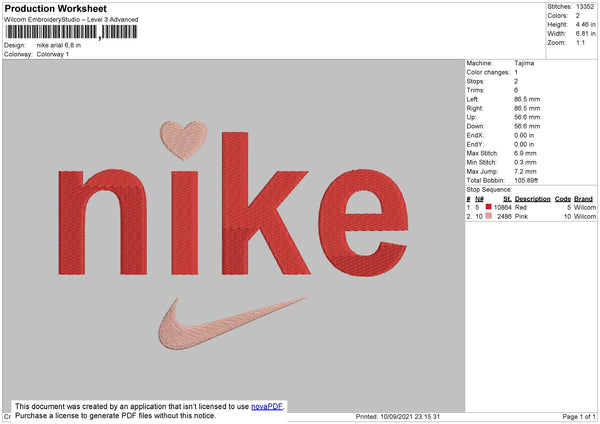Click the pink heart embroidery design
The image size is (600, 424).
(184, 140)
